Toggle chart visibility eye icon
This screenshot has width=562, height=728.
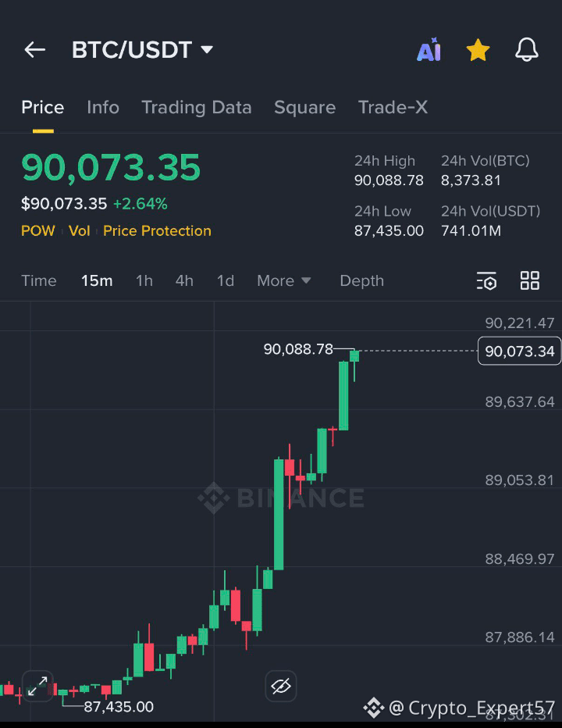281,686
